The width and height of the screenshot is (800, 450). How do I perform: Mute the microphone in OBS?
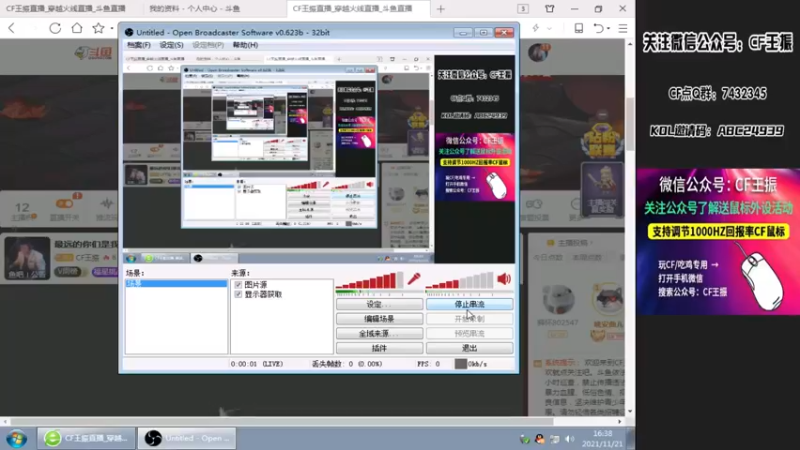[414, 279]
